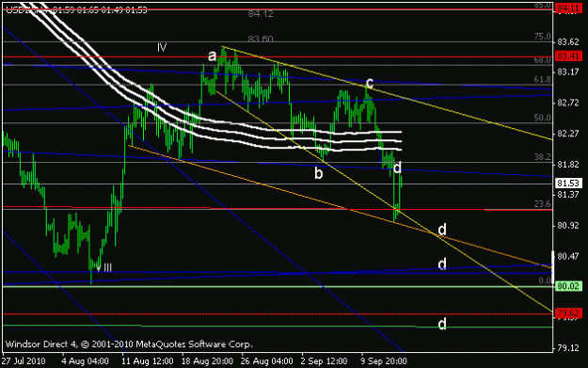Select the IV wave label
The image size is (588, 368).
pos(162,48)
